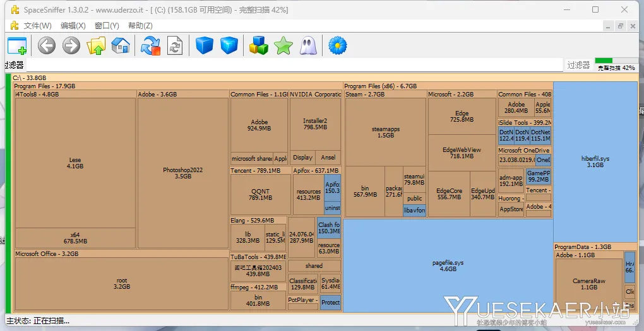
Task: Go back with the left arrow icon
Action: click(x=47, y=45)
